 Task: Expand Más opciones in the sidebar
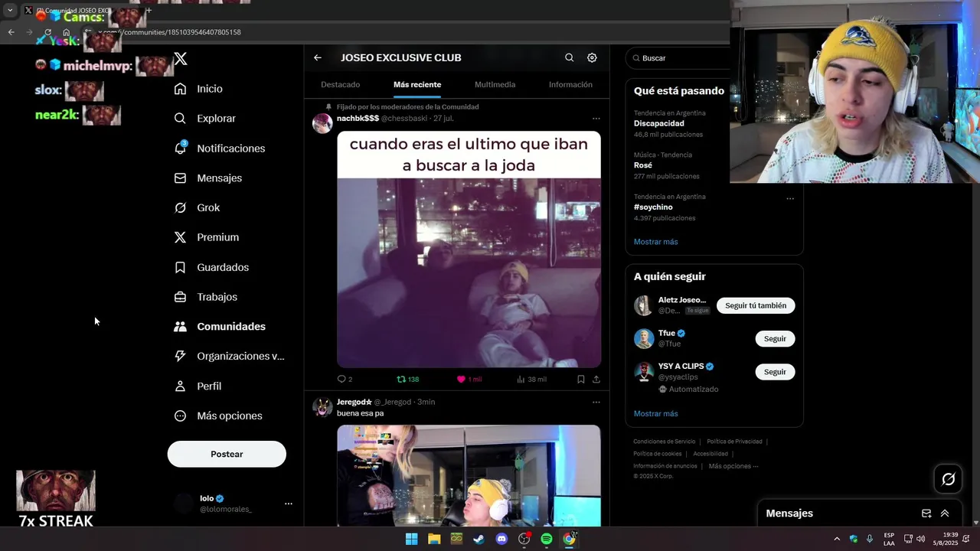tap(218, 416)
